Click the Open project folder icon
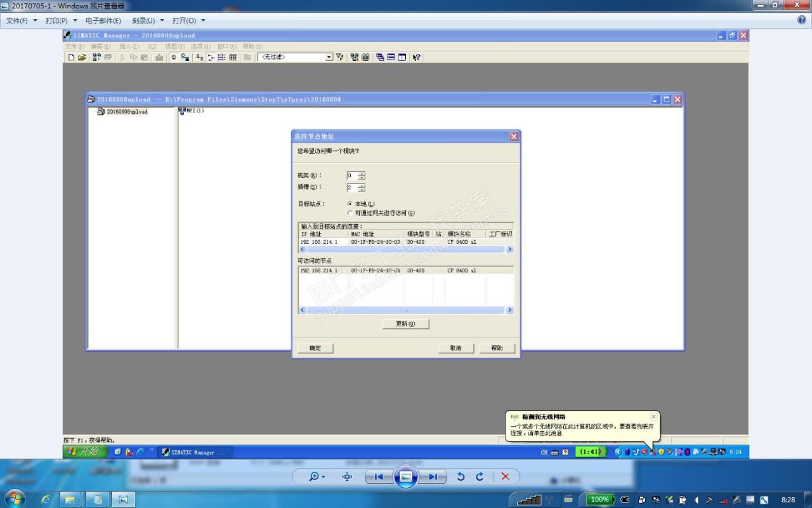The height and width of the screenshot is (508, 812). point(81,57)
